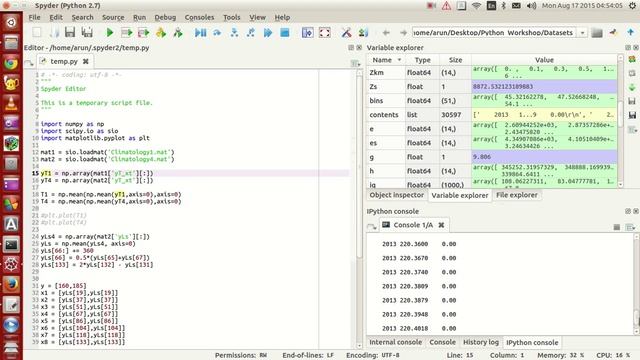
Task: Click the Open file toolbar icon
Action: click(x=54, y=32)
